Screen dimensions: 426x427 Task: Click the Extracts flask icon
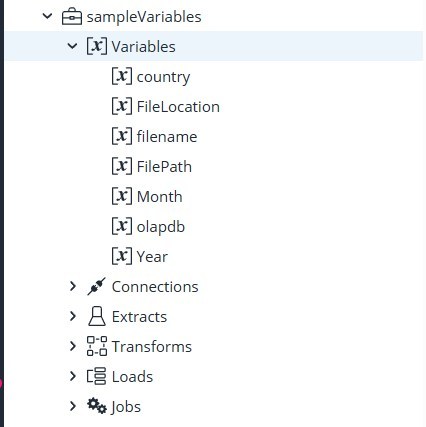(97, 316)
